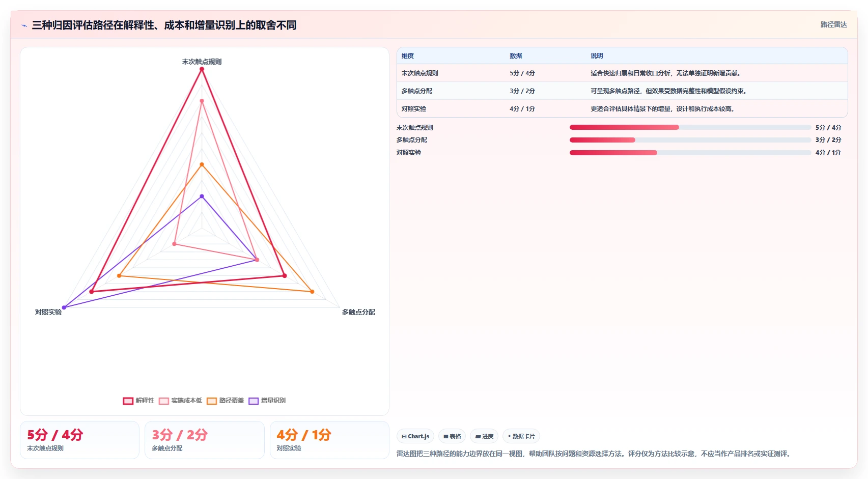Click the 末次触点规则 progress bar
The height and width of the screenshot is (479, 868).
coord(690,127)
